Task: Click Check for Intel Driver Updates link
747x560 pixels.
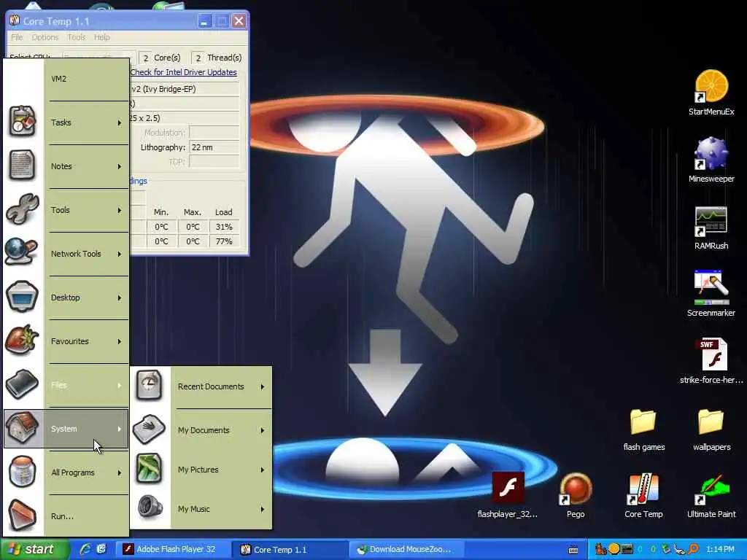Action: point(183,72)
